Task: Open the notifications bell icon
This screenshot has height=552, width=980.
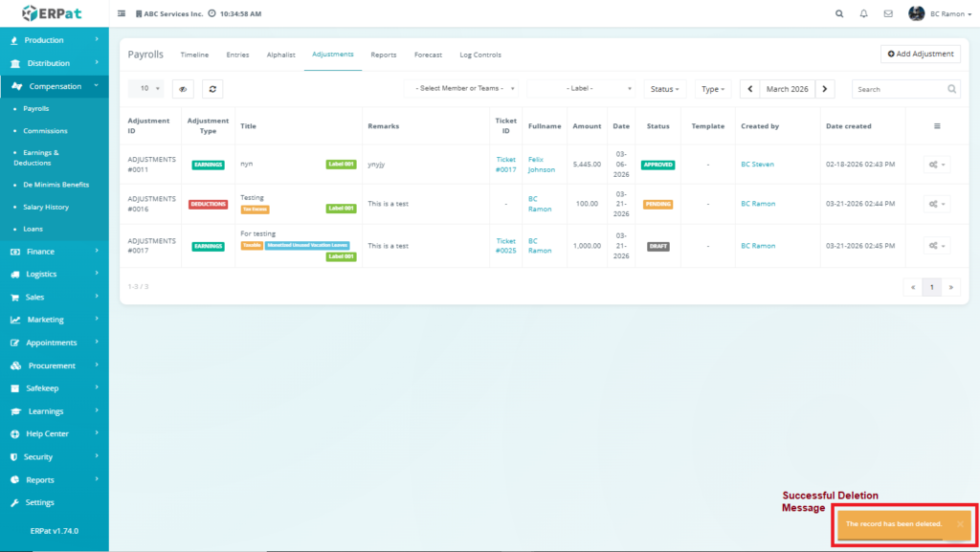Action: (x=864, y=14)
